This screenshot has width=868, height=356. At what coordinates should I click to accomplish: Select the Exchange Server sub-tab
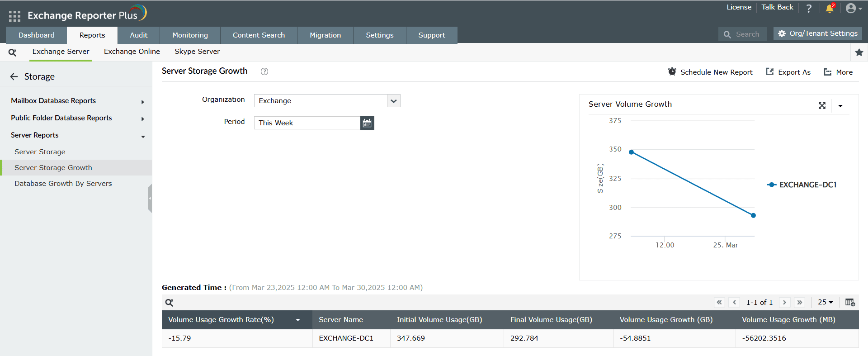point(61,52)
